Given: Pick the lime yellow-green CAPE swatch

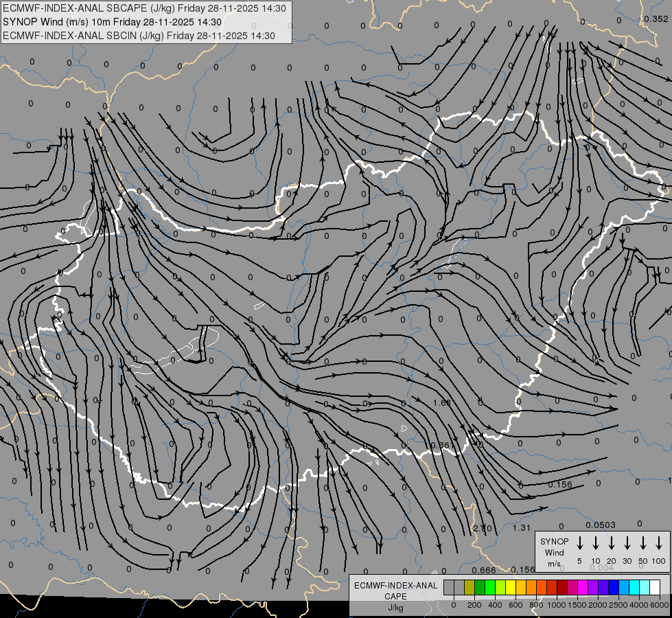Looking at the screenshot, I should pos(500,587).
